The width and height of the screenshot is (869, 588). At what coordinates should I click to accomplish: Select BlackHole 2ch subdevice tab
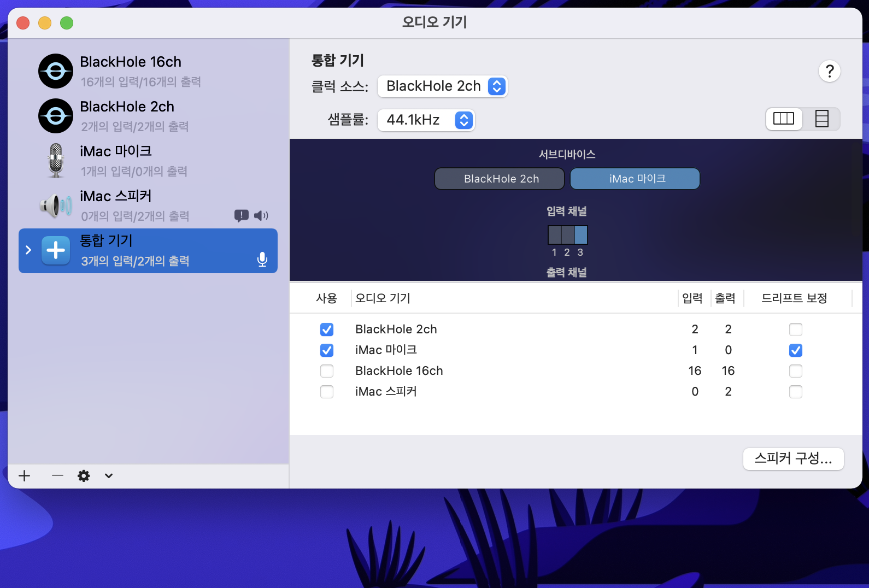coord(500,179)
